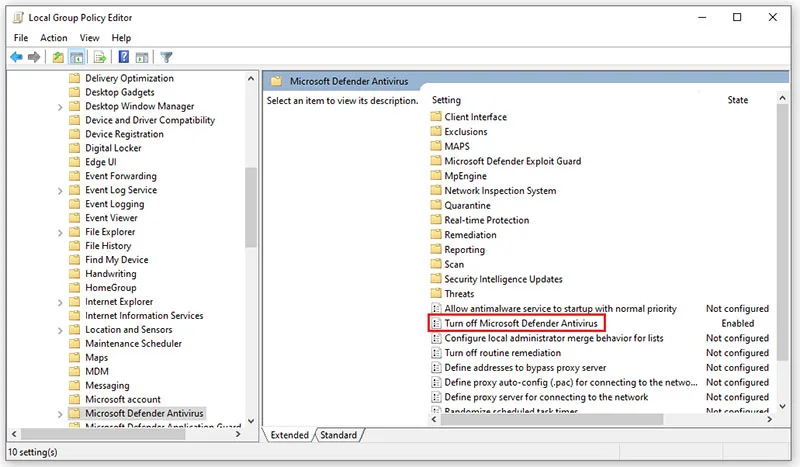The height and width of the screenshot is (467, 800).
Task: Click the Back arrow toolbar icon
Action: coord(16,57)
